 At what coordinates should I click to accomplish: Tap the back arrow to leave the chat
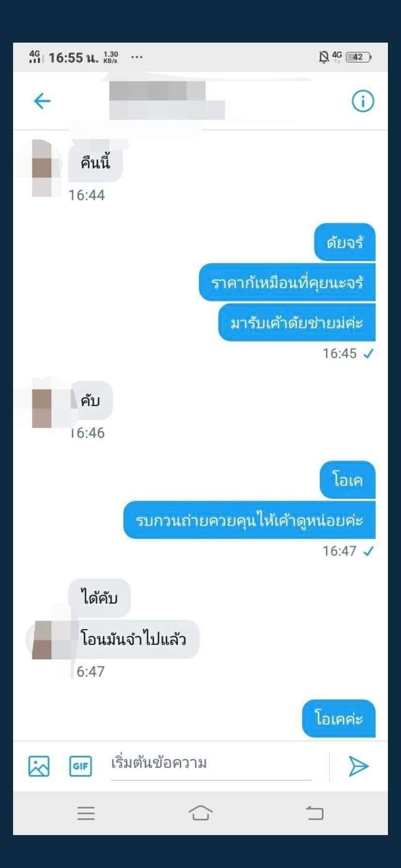click(x=42, y=101)
